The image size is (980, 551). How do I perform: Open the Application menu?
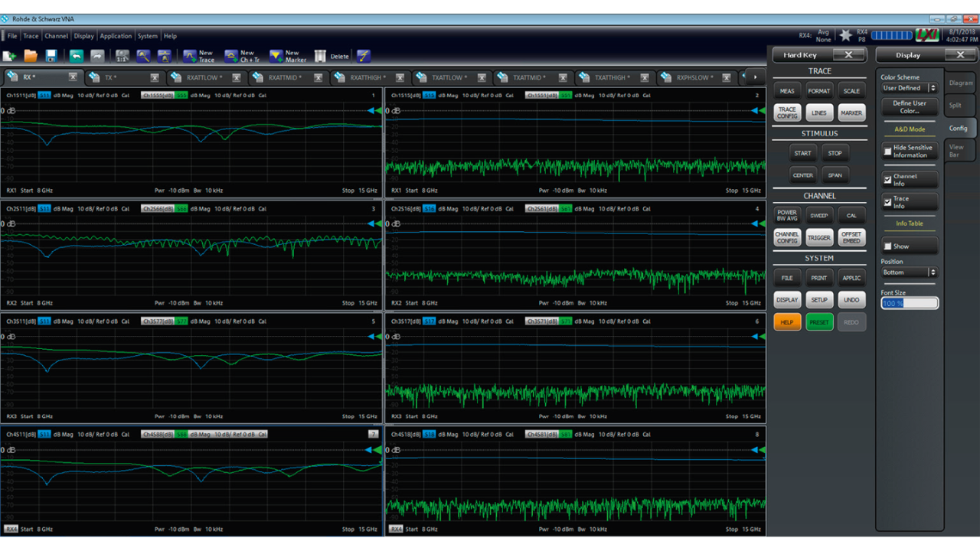[x=116, y=36]
